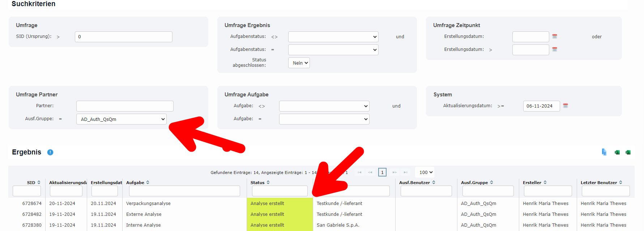The width and height of the screenshot is (644, 231).
Task: Click Excel icon next to blue document icon
Action: tap(617, 152)
